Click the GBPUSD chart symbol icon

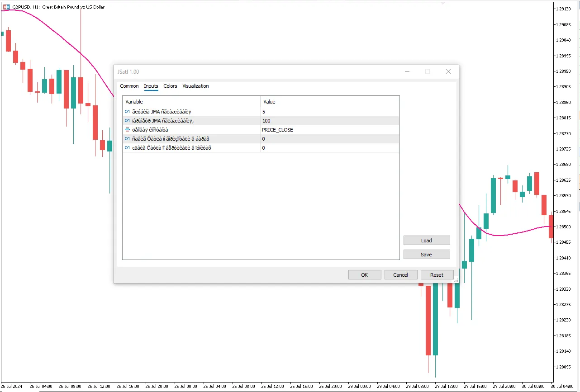[6, 7]
